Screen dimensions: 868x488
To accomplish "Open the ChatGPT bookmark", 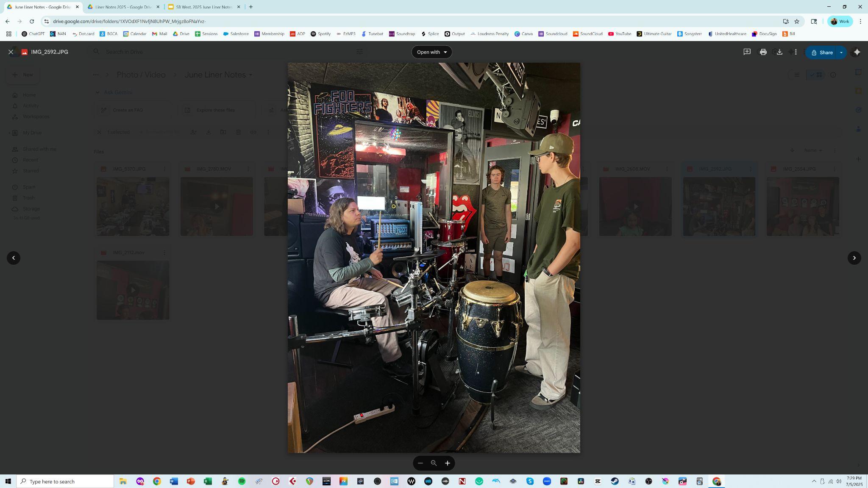I will pos(33,34).
